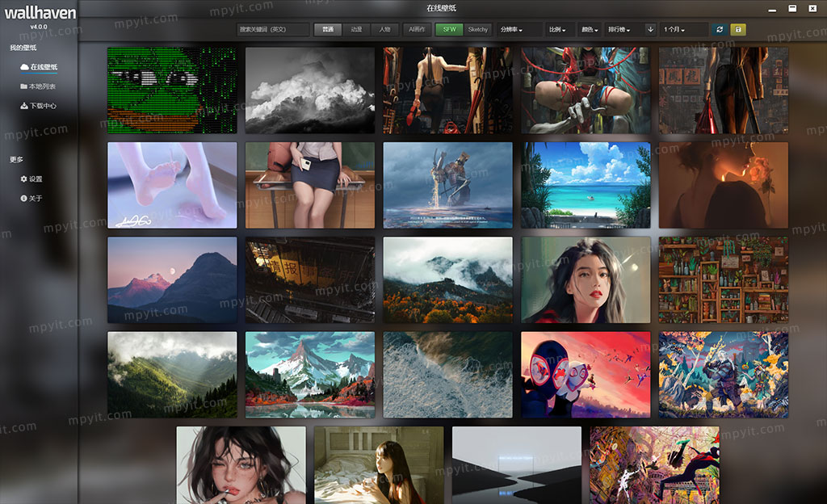Toggle the 动漫 category filter
827x504 pixels.
point(356,30)
